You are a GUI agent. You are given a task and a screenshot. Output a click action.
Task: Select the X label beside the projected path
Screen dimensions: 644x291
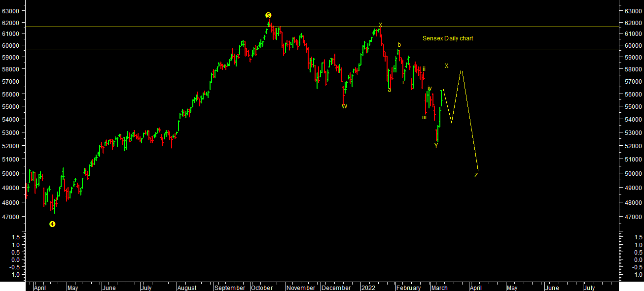[446, 66]
